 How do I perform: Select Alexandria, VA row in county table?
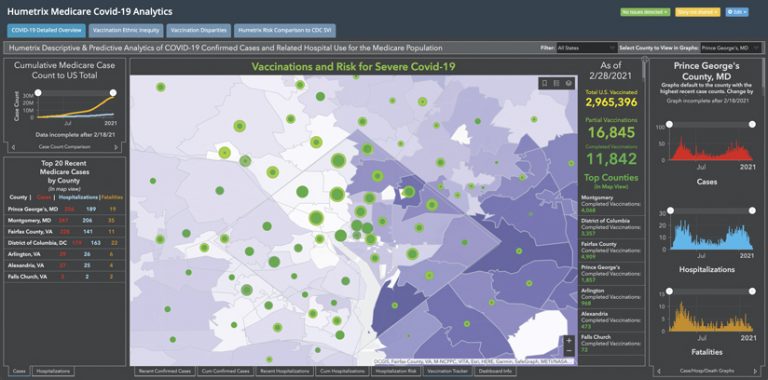tap(65, 265)
